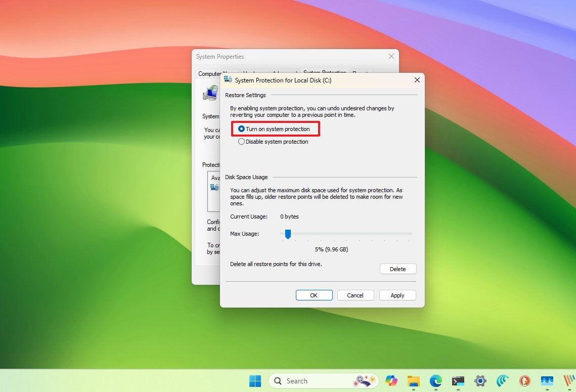Click the Apply button
The image size is (576, 392).
click(x=397, y=295)
